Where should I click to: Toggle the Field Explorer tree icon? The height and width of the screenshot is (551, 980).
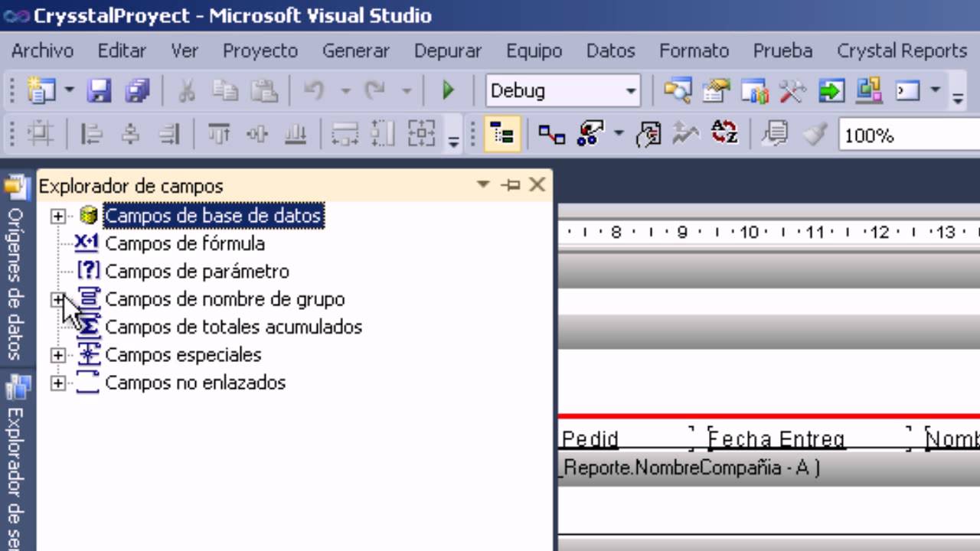503,135
